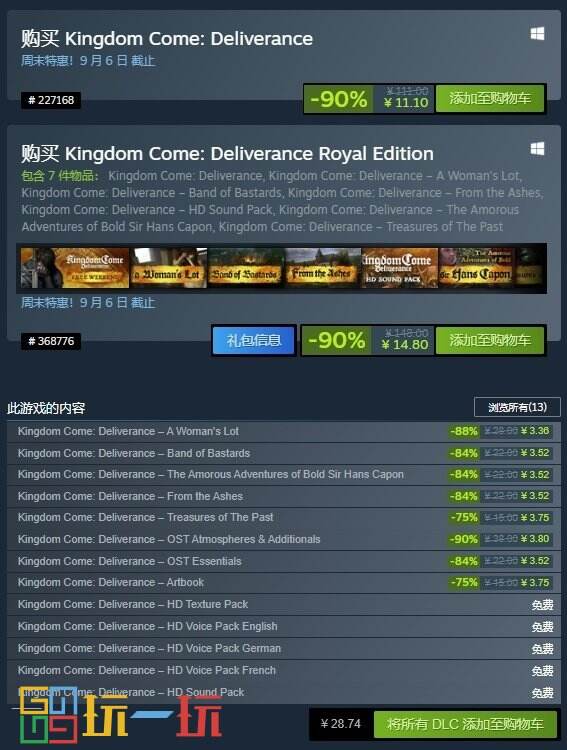Open Royal Edition bundle info button
Screen dimensions: 567x750
pyautogui.click(x=254, y=341)
